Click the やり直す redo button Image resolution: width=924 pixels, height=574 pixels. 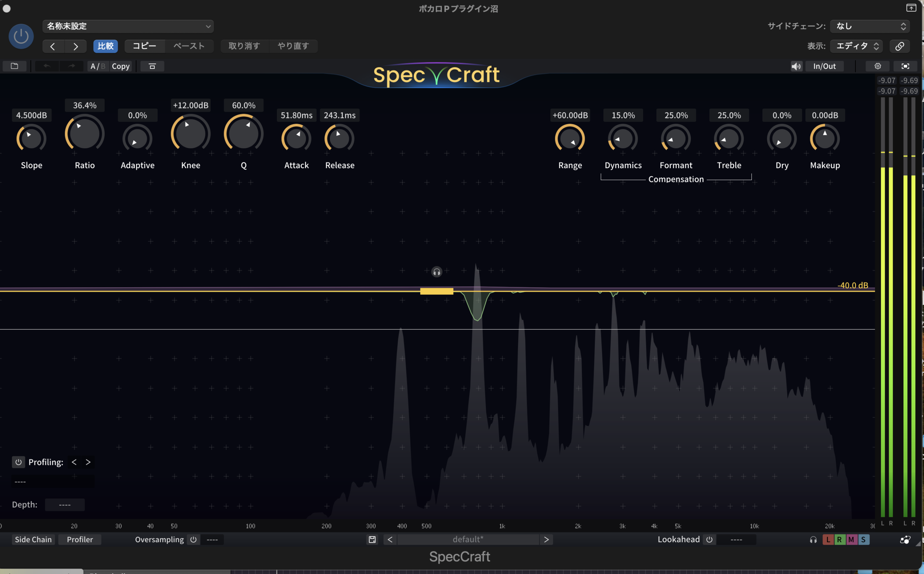[293, 46]
